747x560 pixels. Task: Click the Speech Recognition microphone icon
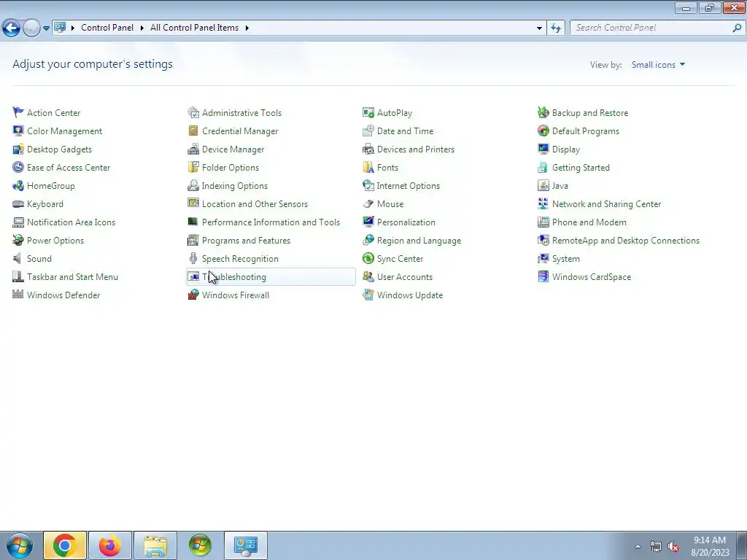tap(193, 258)
